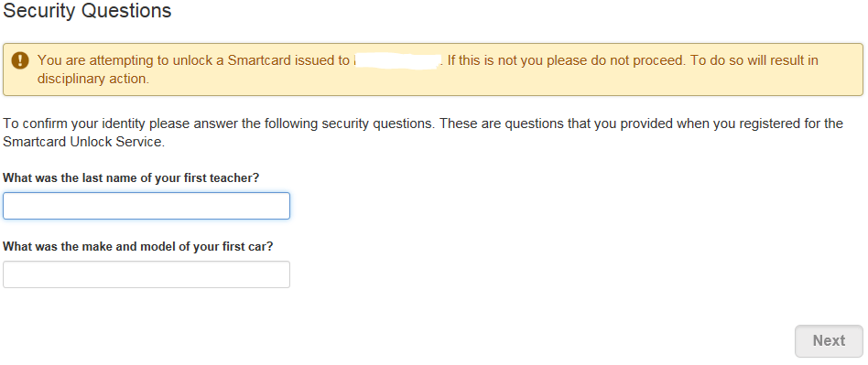The height and width of the screenshot is (365, 868).
Task: Click the "To confirm your identity" instruction paragraph
Action: [423, 132]
